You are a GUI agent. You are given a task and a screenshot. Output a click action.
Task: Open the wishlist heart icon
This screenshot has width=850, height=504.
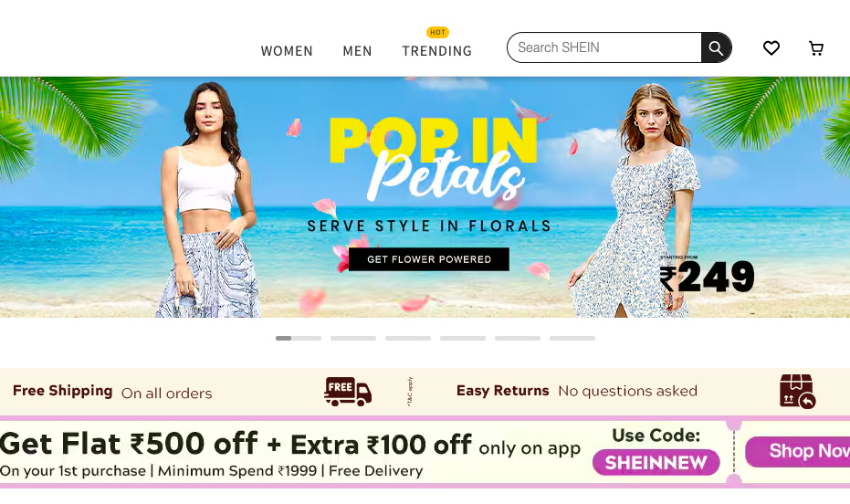coord(771,48)
